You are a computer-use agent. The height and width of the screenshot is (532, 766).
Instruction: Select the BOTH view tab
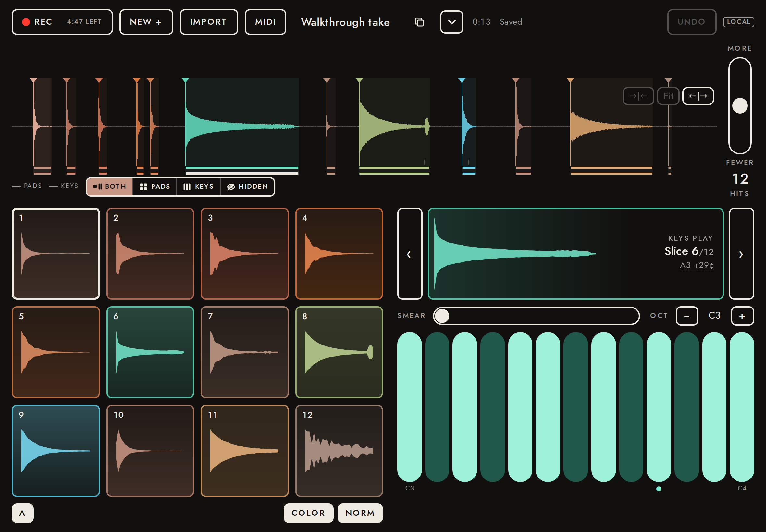[x=110, y=187]
